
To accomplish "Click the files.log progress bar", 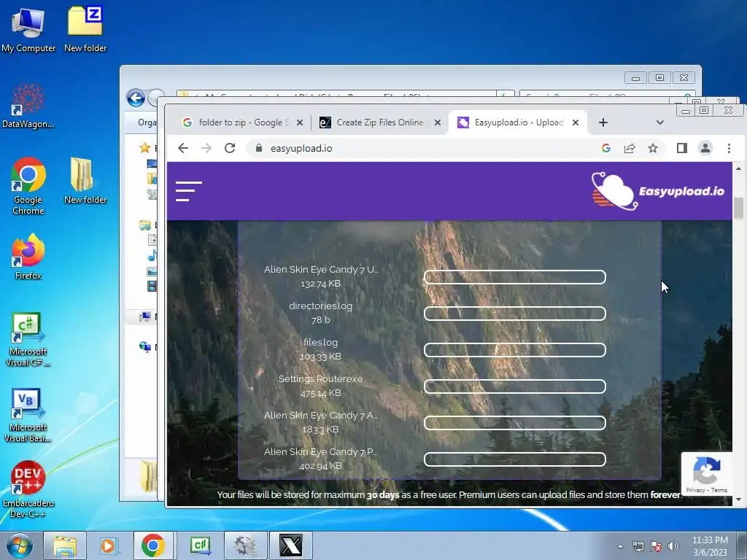I will 515,350.
